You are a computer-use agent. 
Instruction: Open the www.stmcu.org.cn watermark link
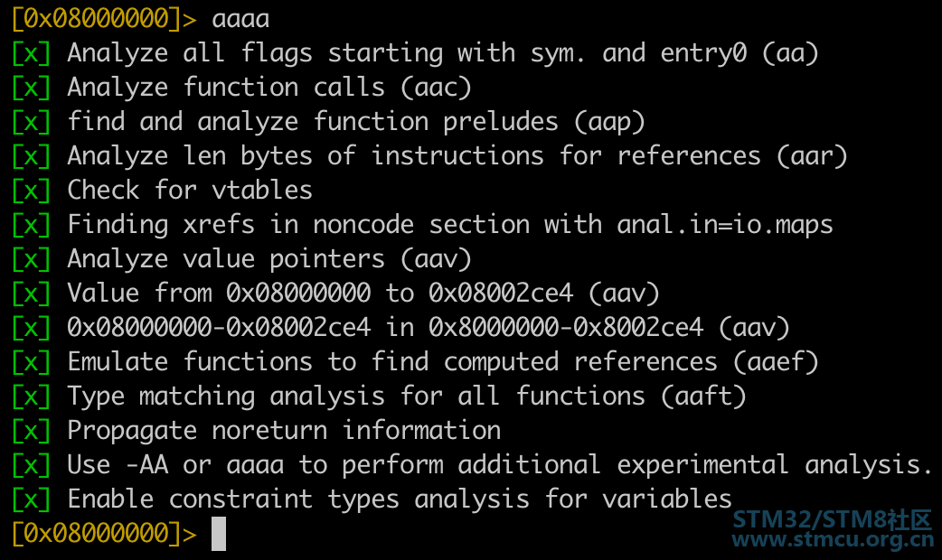pos(833,539)
